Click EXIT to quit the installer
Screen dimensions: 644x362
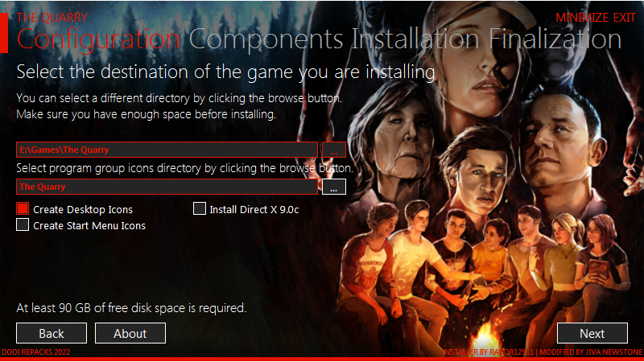619,18
